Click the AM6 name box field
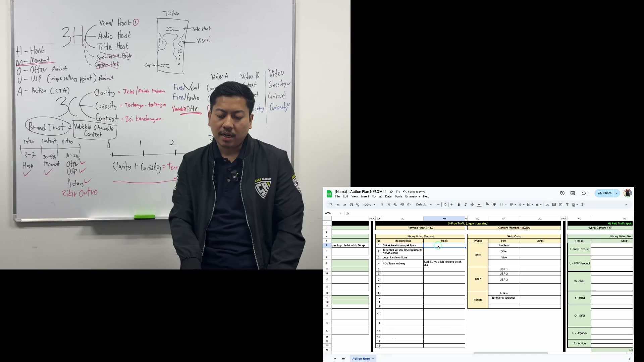Screen dimensions: 644x362 [x=333, y=213]
